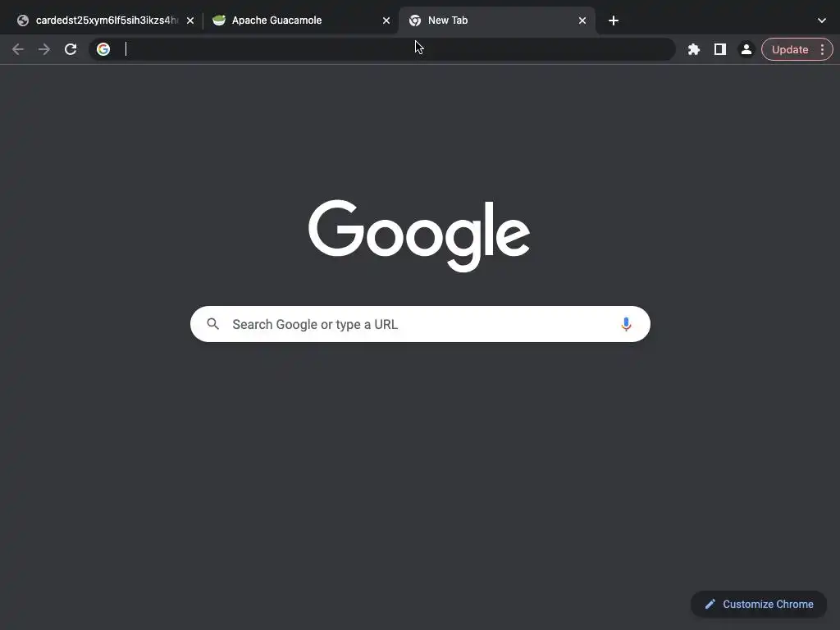Open the three-dot Chrome menu
Image resolution: width=840 pixels, height=630 pixels.
(822, 49)
